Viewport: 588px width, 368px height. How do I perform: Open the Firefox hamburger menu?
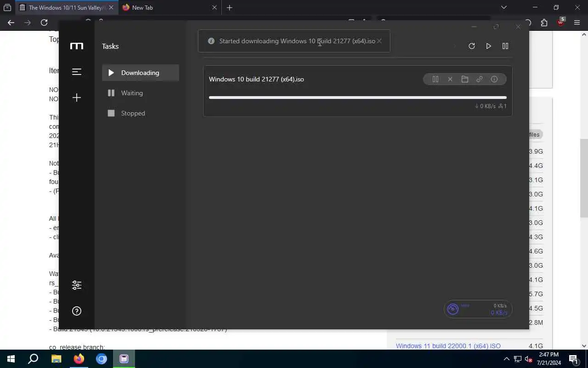(577, 23)
